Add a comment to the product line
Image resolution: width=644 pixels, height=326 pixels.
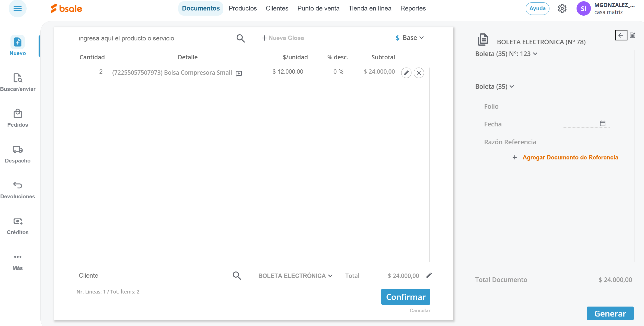(239, 74)
